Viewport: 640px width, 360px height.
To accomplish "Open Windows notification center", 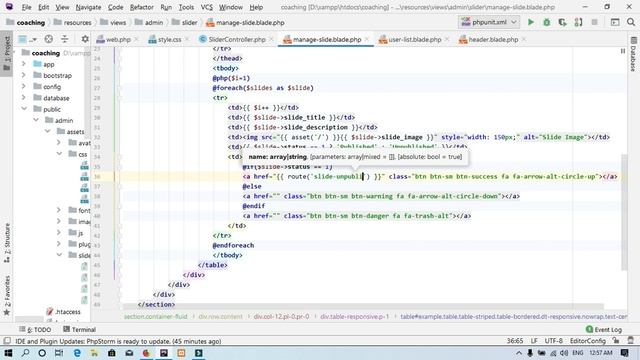I will pos(624,353).
